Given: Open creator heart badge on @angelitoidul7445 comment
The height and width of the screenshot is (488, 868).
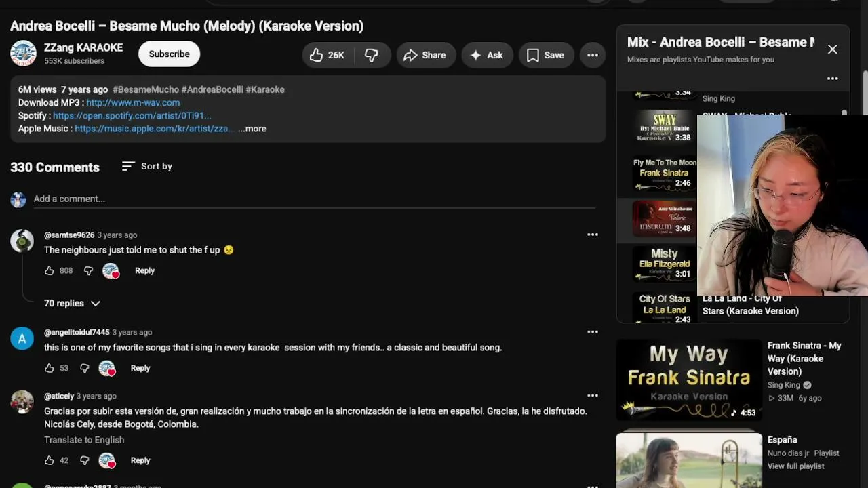Looking at the screenshot, I should (x=106, y=369).
